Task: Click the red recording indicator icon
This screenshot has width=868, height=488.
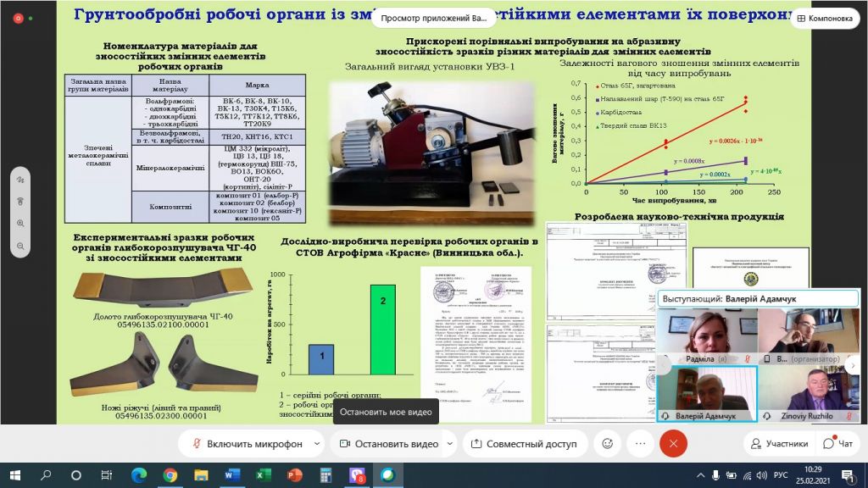Action: pos(18,19)
